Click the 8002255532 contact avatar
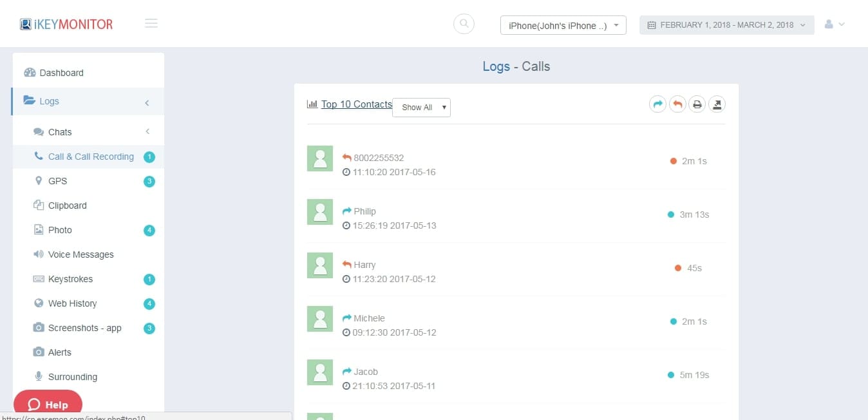This screenshot has height=420, width=868. 320,158
